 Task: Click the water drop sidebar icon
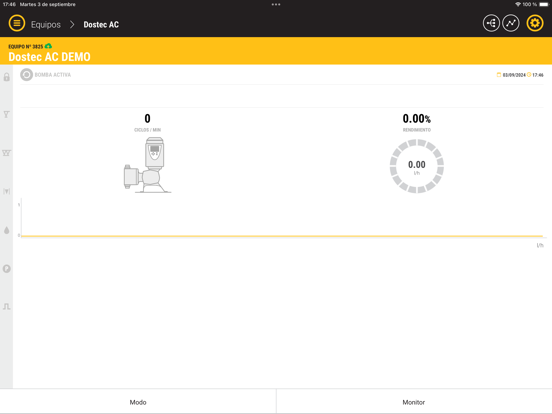pos(7,230)
